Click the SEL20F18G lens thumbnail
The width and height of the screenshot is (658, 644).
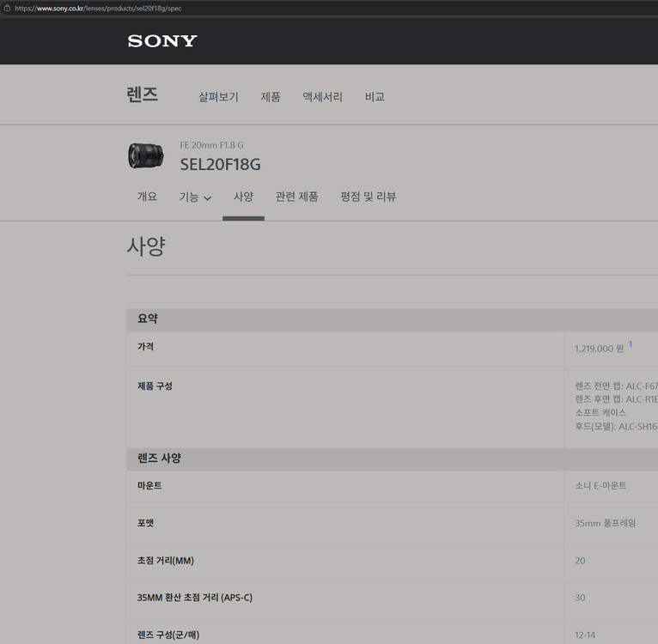pos(146,155)
